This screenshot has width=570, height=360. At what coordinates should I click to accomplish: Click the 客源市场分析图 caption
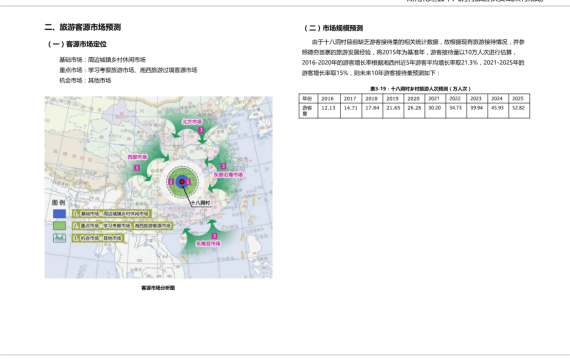click(158, 288)
